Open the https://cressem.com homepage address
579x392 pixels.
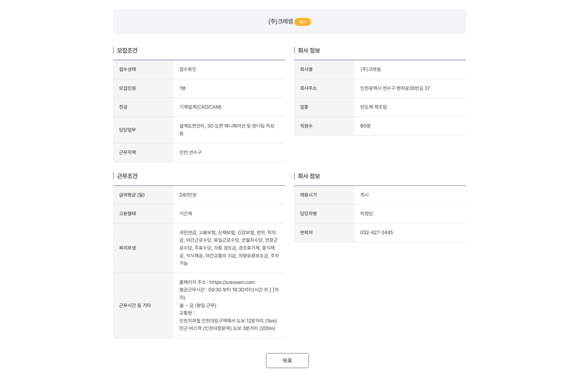pyautogui.click(x=232, y=282)
